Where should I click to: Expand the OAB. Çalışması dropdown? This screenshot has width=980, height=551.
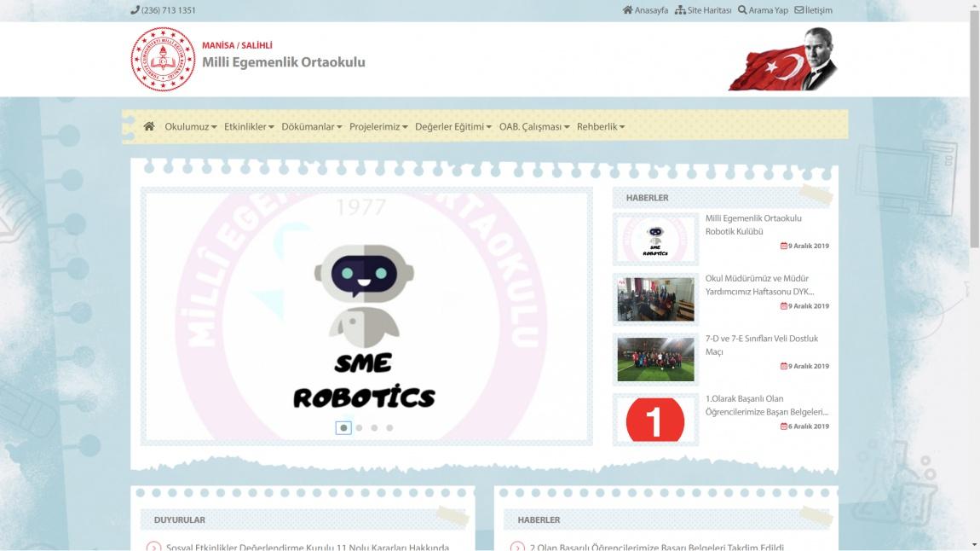click(534, 126)
